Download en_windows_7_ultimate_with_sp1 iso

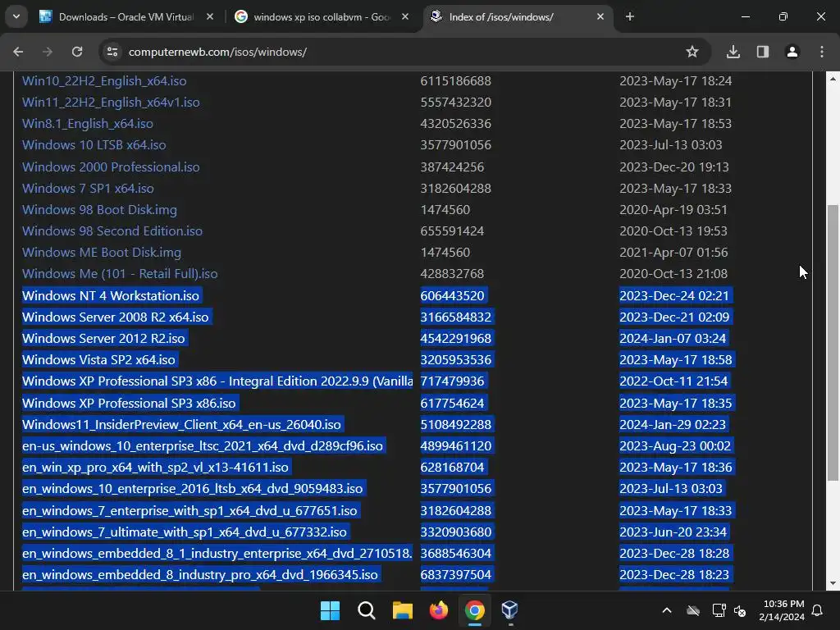[x=185, y=532]
